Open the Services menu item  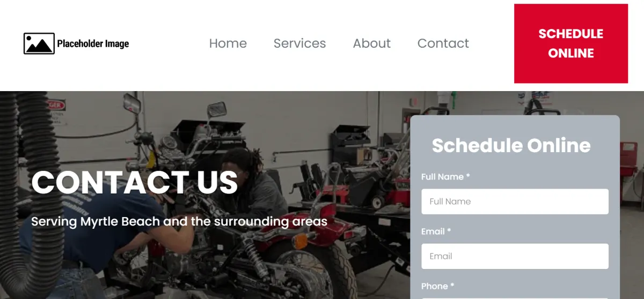click(x=299, y=43)
